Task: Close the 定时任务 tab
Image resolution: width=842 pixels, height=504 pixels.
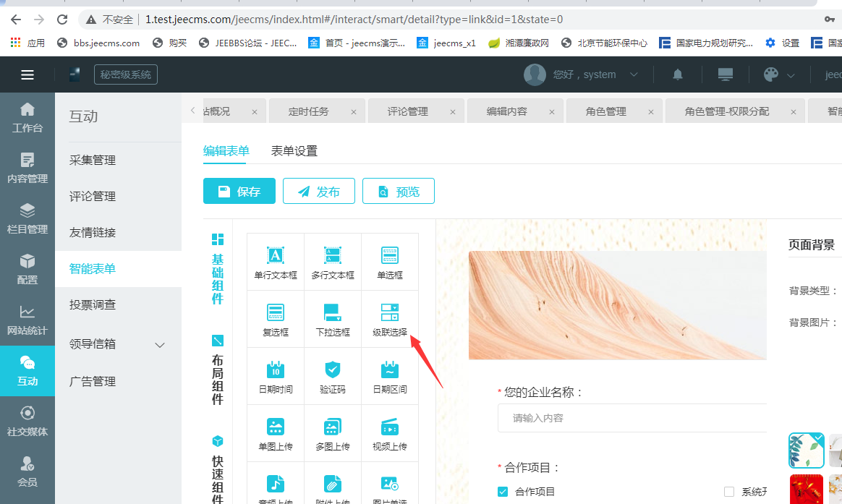Action: click(x=353, y=112)
